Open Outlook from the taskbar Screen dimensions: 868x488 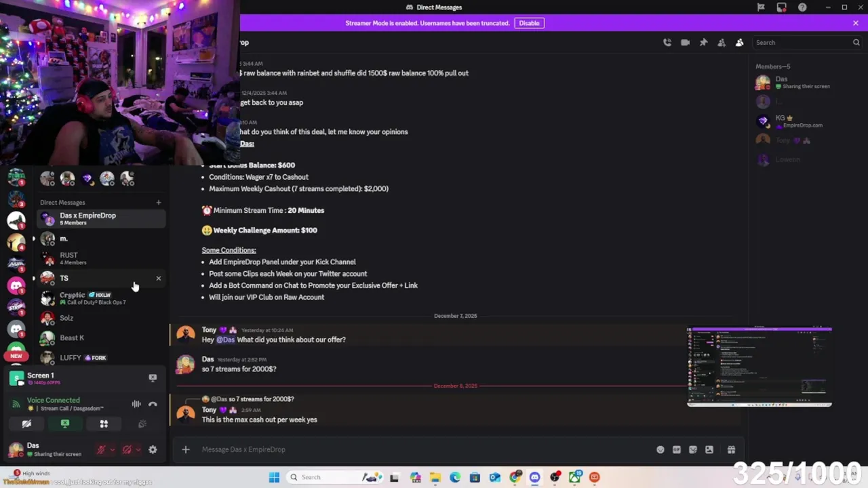pos(495,477)
